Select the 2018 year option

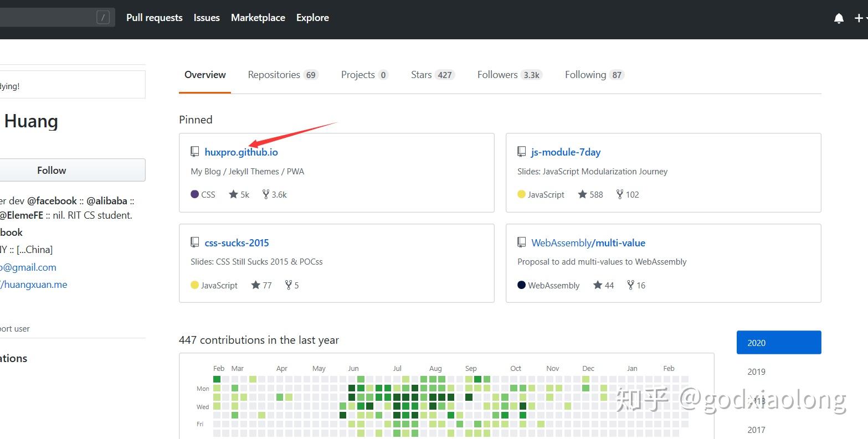756,400
